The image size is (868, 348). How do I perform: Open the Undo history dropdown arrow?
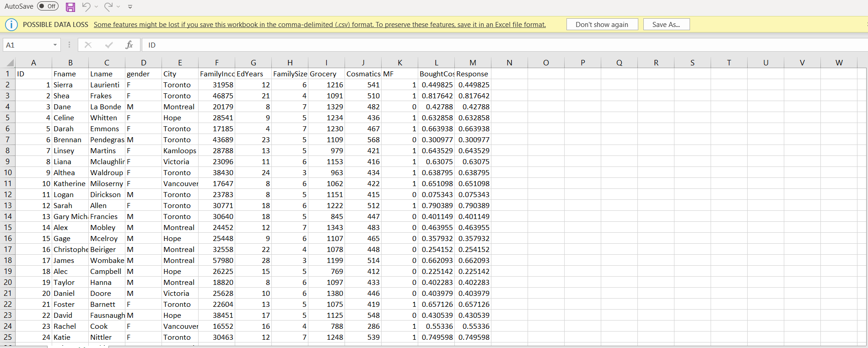96,6
